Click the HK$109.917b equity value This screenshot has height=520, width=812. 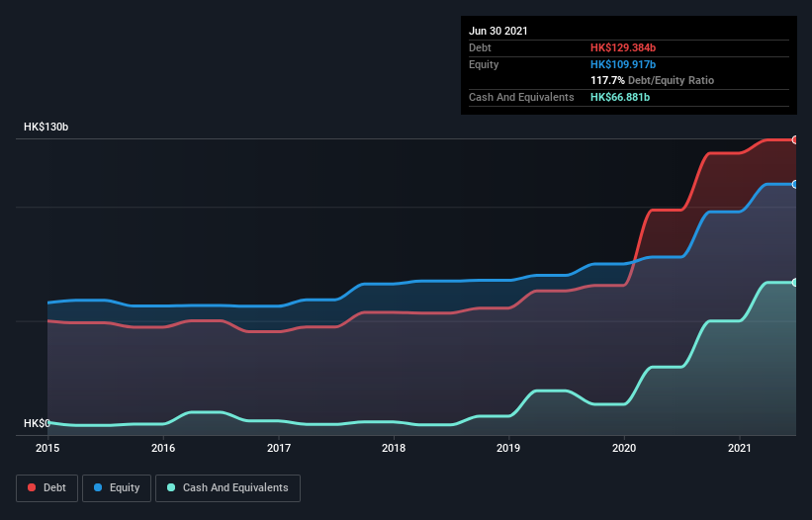coord(623,64)
